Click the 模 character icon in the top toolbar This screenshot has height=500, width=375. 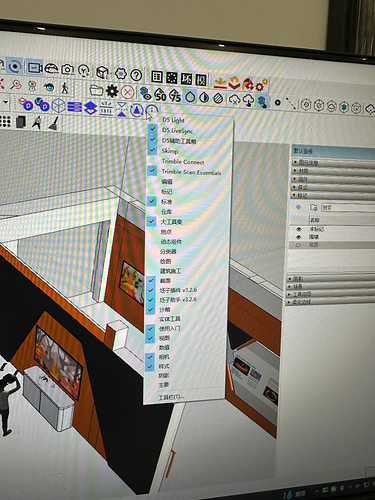[x=201, y=80]
